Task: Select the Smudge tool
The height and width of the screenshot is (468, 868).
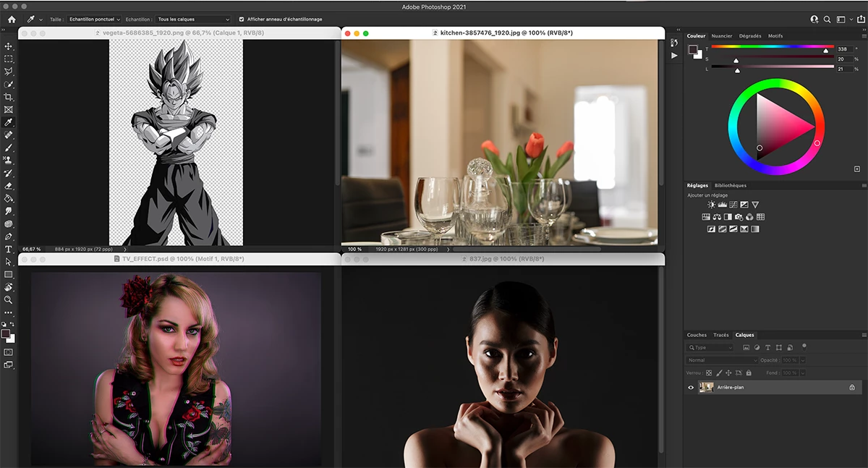Action: [9, 211]
